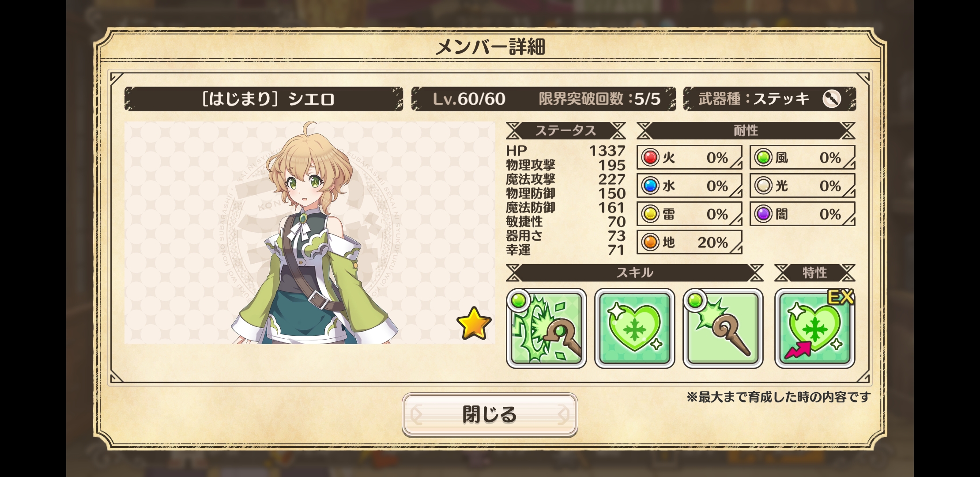Select the orange earth resistance 20% box
Screen dimensions: 980x477
[x=689, y=242]
